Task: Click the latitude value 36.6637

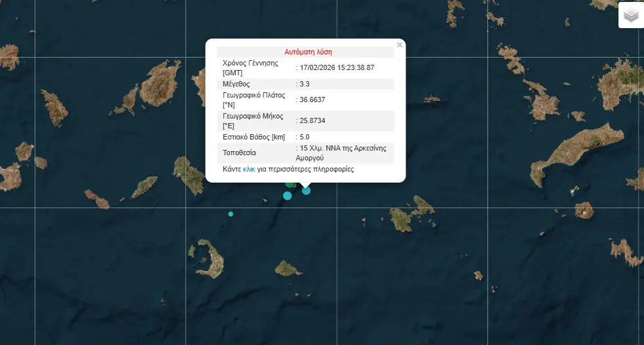Action: pos(313,100)
